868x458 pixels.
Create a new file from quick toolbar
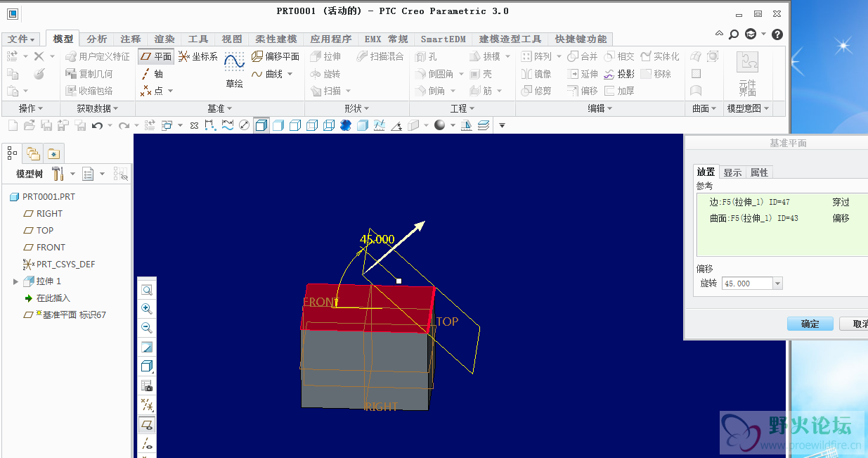12,125
